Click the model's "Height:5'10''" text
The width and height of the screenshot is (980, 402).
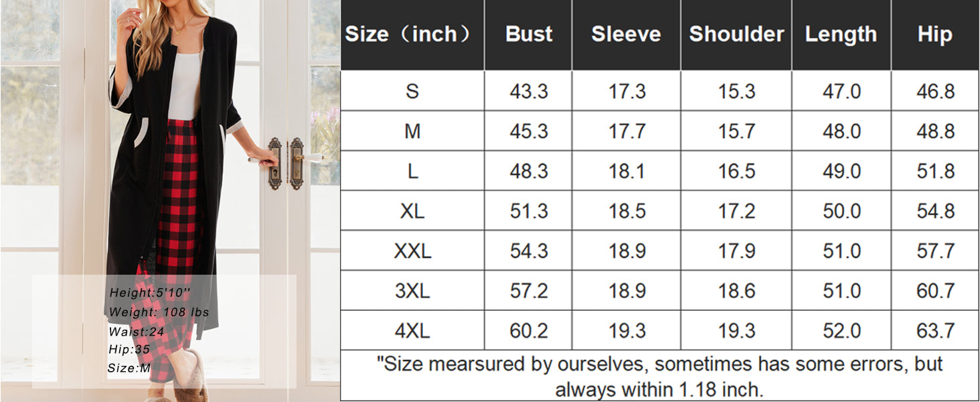[150, 293]
